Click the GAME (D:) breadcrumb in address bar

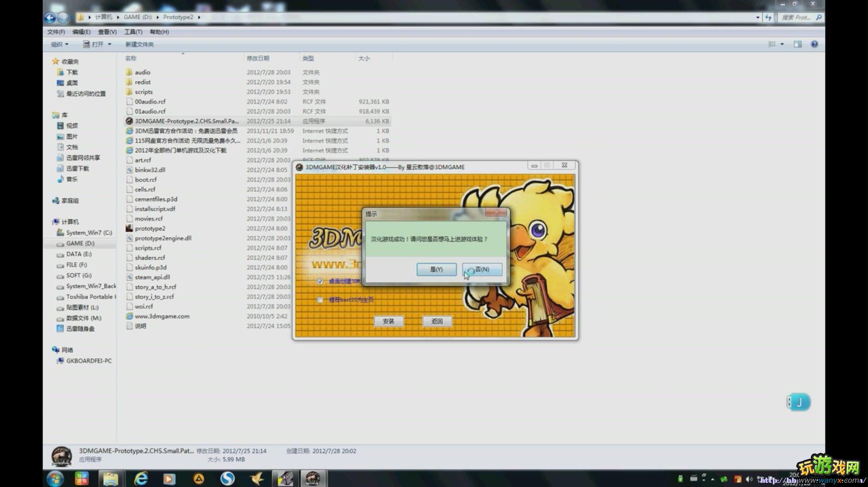click(137, 17)
